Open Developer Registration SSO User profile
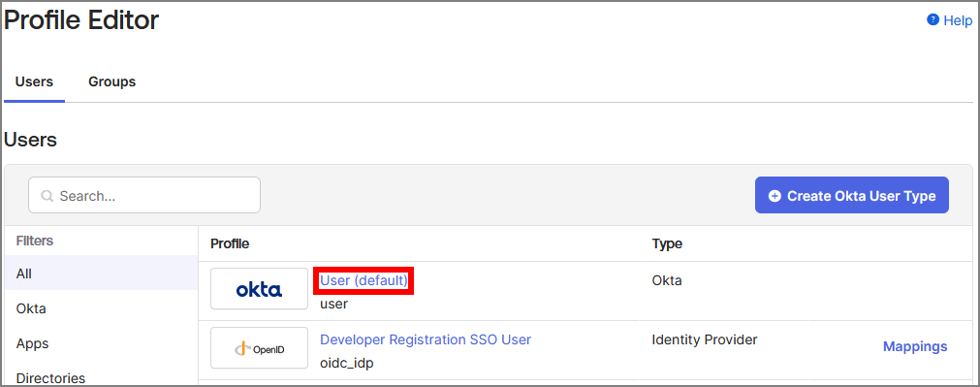Image resolution: width=980 pixels, height=387 pixels. click(x=426, y=339)
